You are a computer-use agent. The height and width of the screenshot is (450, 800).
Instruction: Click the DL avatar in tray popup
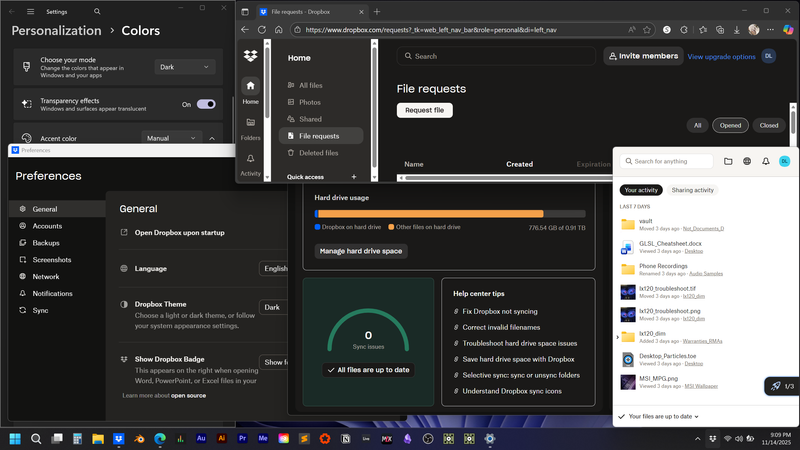(x=784, y=161)
